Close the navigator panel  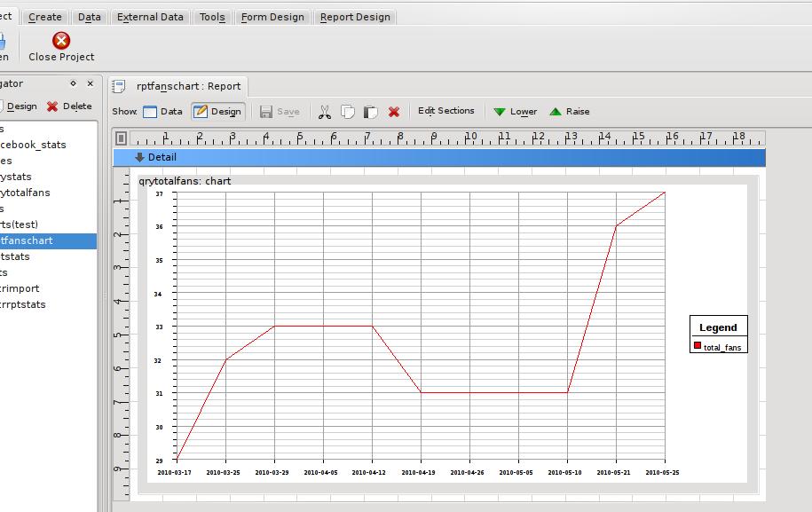pyautogui.click(x=90, y=83)
